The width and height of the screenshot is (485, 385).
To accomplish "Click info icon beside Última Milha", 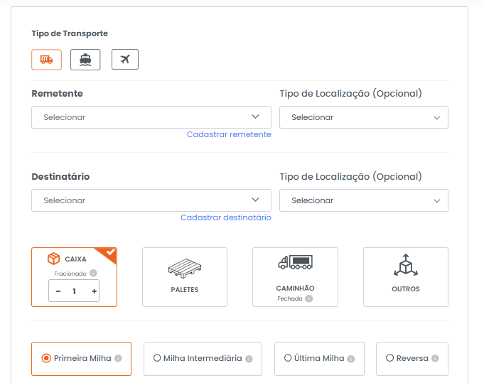I will [351, 359].
